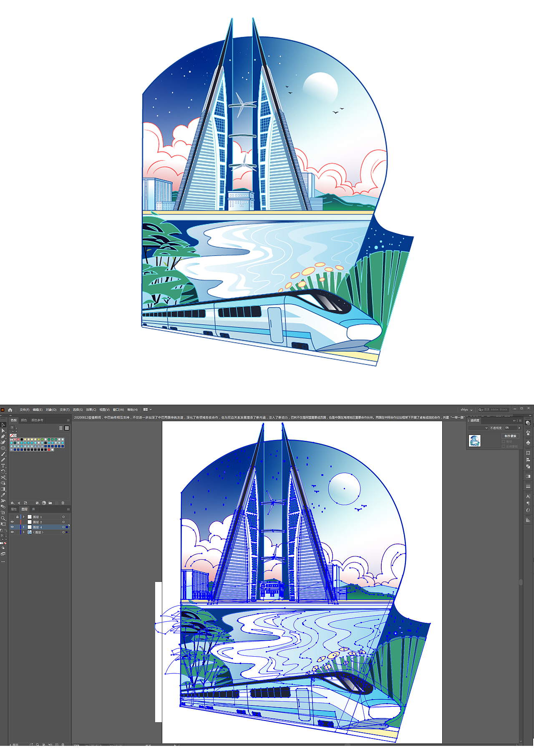Click the opacity value field showing 0%
Viewport: 534px width, 756px height.
click(511, 428)
